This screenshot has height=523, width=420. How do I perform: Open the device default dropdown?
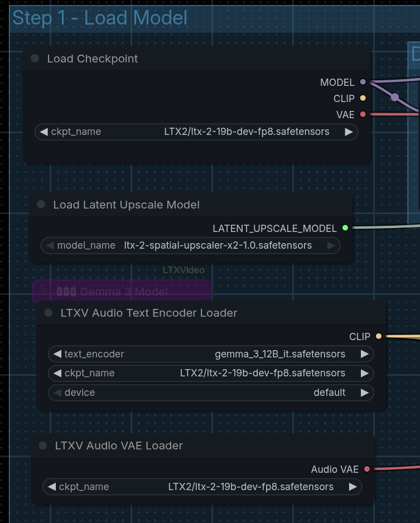click(211, 393)
